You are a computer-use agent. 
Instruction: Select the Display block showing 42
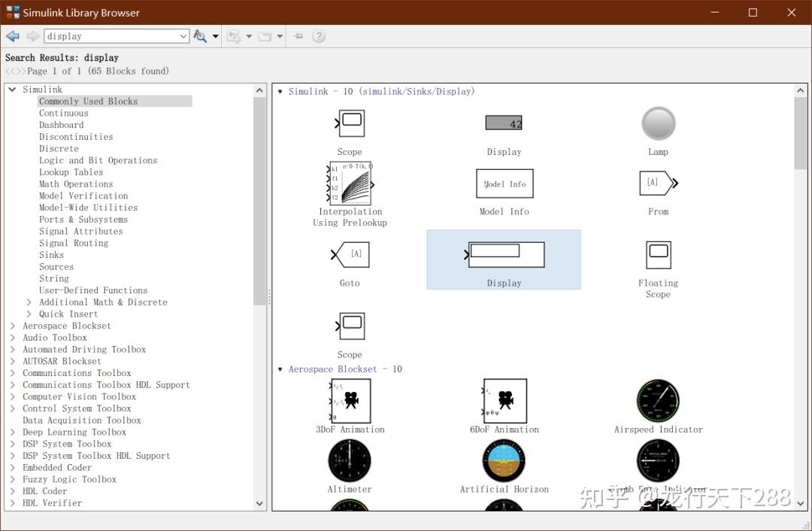[x=504, y=123]
